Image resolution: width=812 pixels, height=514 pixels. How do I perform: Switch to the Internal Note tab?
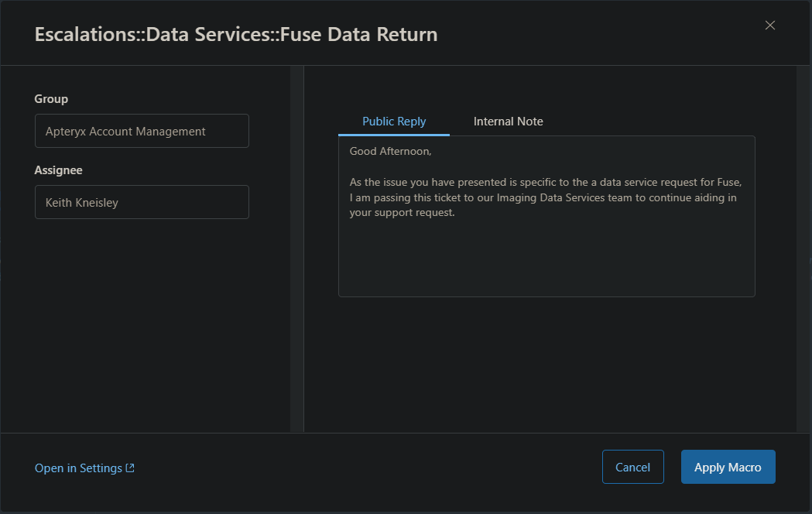pyautogui.click(x=508, y=122)
